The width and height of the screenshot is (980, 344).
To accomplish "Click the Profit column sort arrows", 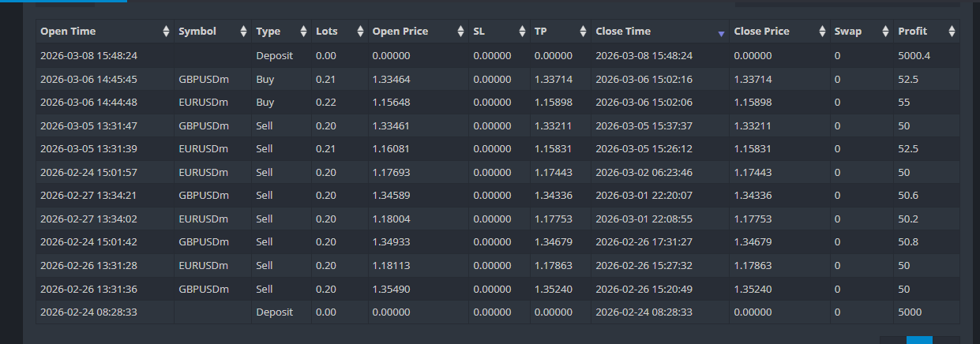I will point(952,32).
